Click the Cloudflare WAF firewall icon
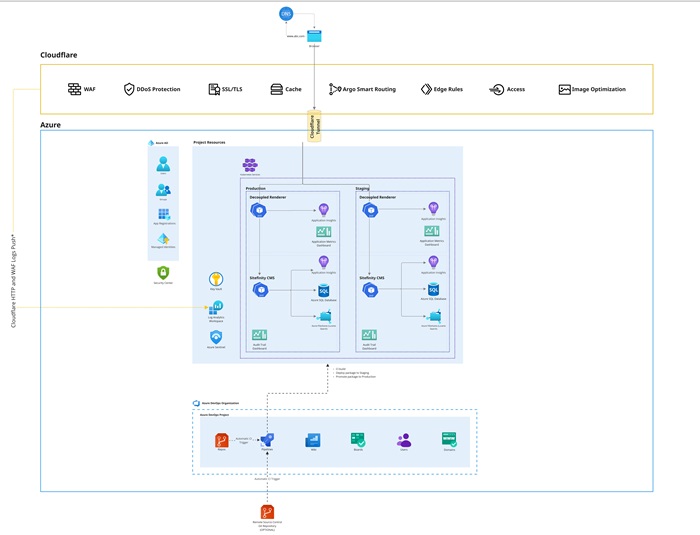700x535 pixels. pos(75,89)
